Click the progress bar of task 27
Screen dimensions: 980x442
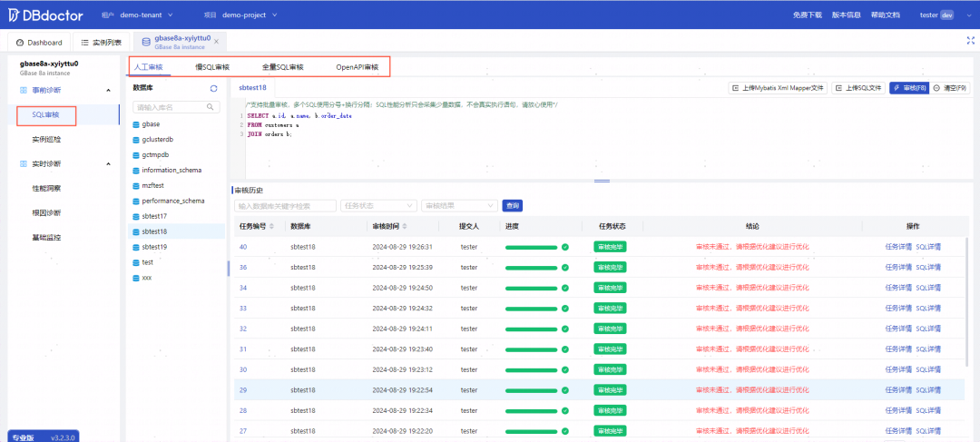point(531,431)
